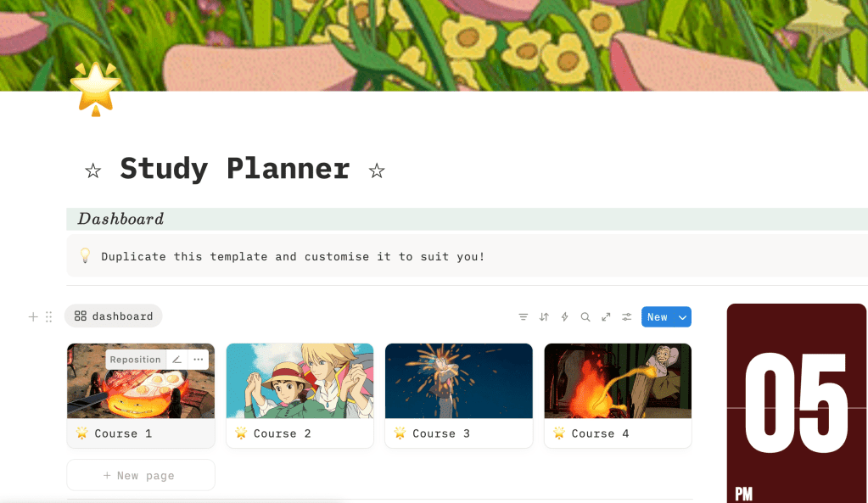Image resolution: width=868 pixels, height=503 pixels.
Task: Click the Study Planner page title
Action: 235,169
